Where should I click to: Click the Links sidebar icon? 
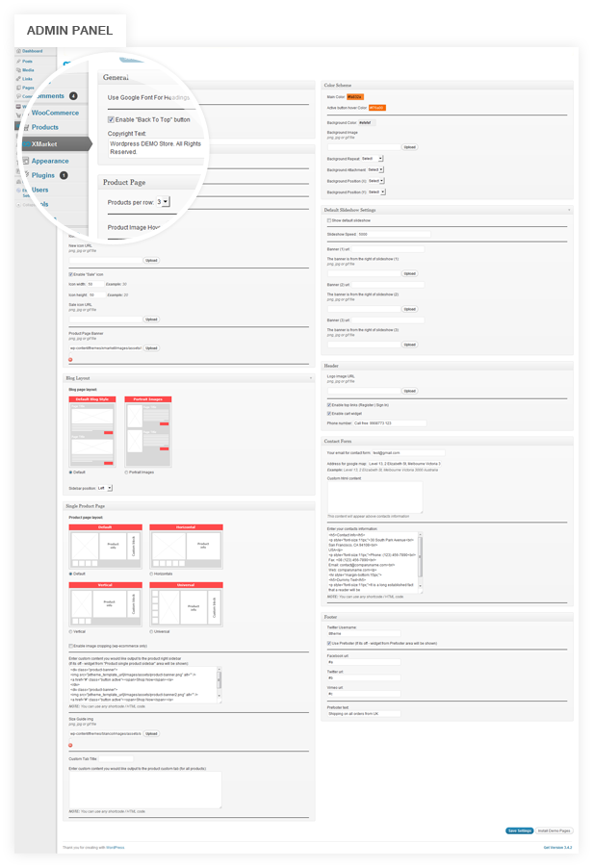(x=18, y=79)
